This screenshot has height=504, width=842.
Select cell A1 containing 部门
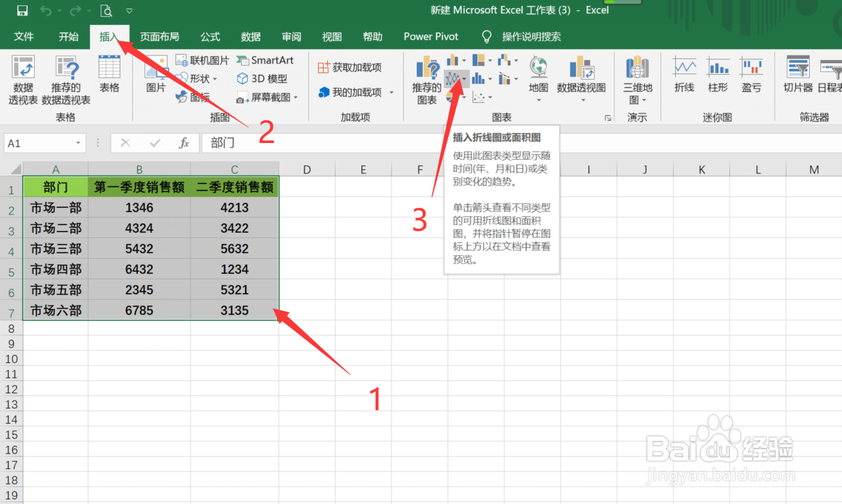click(x=55, y=187)
